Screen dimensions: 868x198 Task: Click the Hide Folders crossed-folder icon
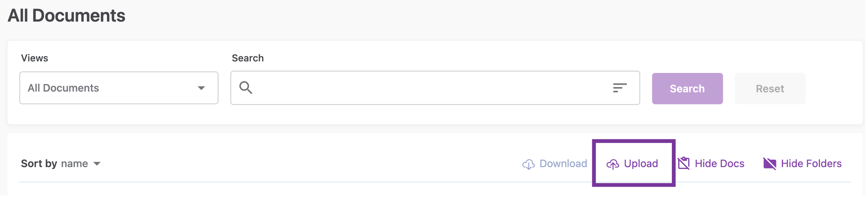(x=770, y=163)
